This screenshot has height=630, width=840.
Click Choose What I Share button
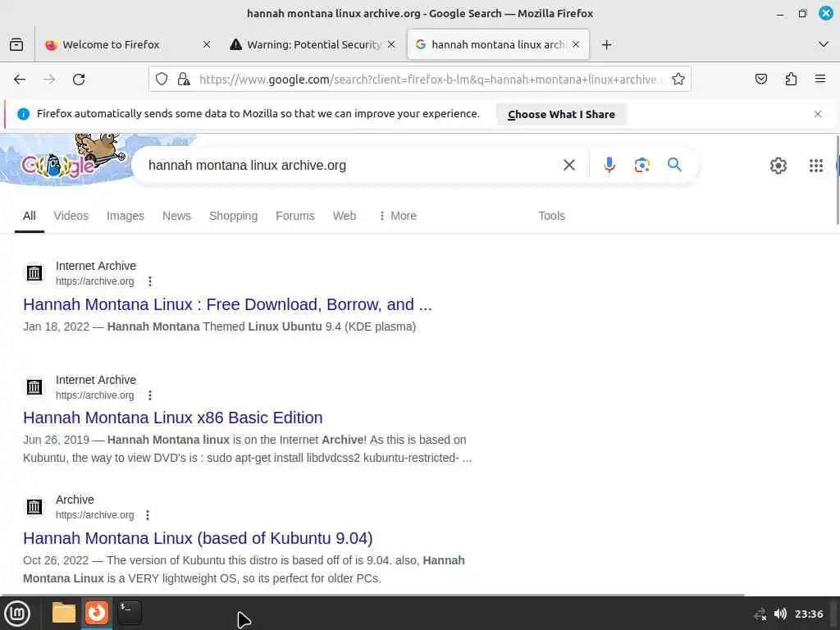(561, 114)
